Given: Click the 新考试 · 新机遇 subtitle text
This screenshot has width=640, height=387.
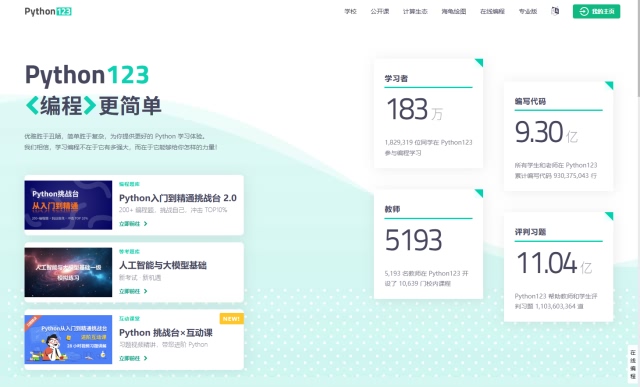Looking at the screenshot, I should coord(140,278).
